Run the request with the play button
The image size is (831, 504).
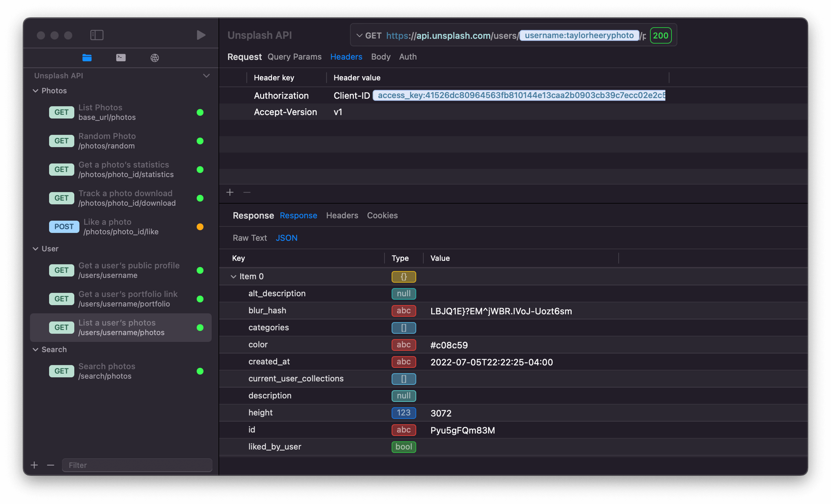(x=201, y=35)
